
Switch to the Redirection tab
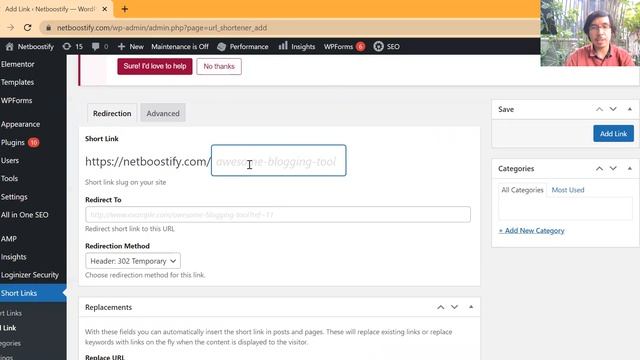click(112, 113)
